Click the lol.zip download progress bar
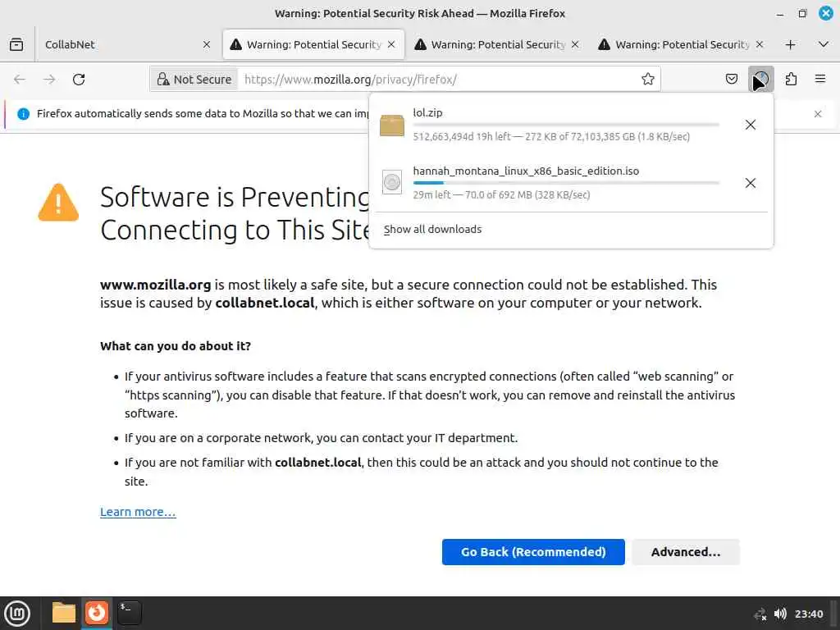Image resolution: width=840 pixels, height=630 pixels. tap(566, 125)
